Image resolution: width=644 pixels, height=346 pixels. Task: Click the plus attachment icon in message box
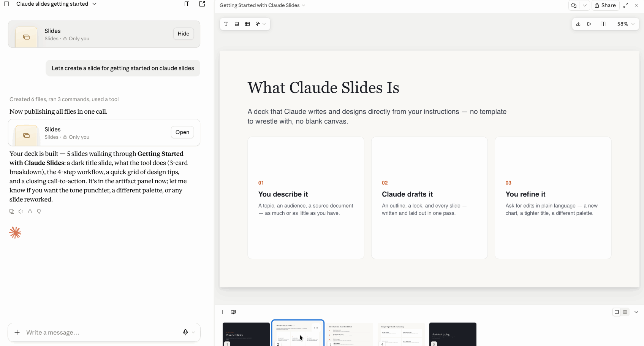coord(17,332)
